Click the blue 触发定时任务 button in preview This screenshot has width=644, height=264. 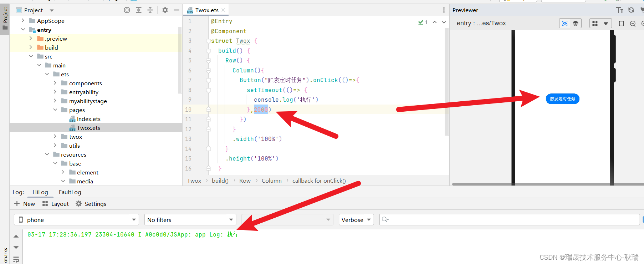pos(562,99)
